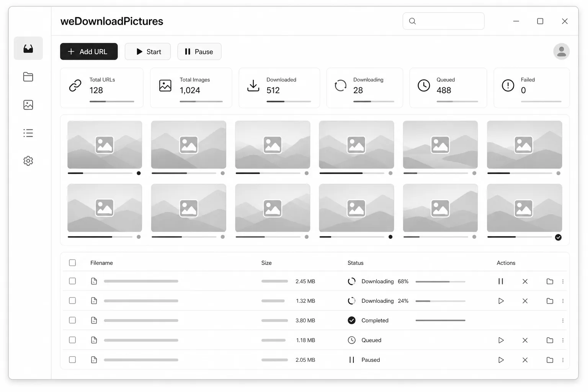Check the box for the 1.32 MB row
This screenshot has height=392, width=588.
(x=72, y=301)
